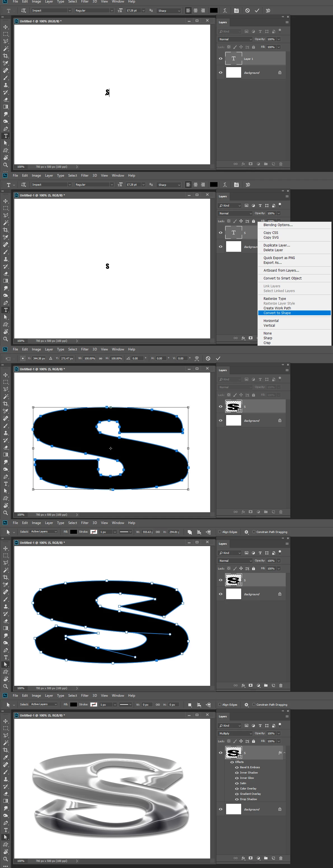Click chain link between W 100.00% and H 100.00%
This screenshot has height=868, width=333.
tap(100, 358)
